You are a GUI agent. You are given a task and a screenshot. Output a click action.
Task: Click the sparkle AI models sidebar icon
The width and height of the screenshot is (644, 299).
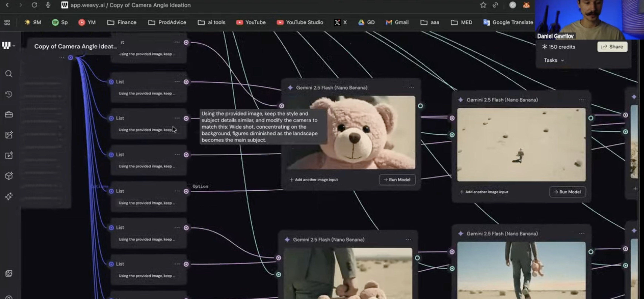pos(9,196)
